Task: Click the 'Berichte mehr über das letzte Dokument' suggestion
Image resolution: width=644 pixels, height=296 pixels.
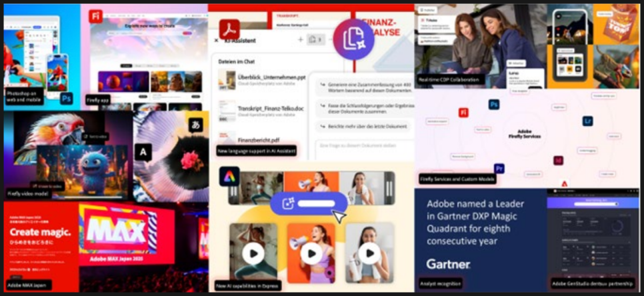Action: pos(363,126)
